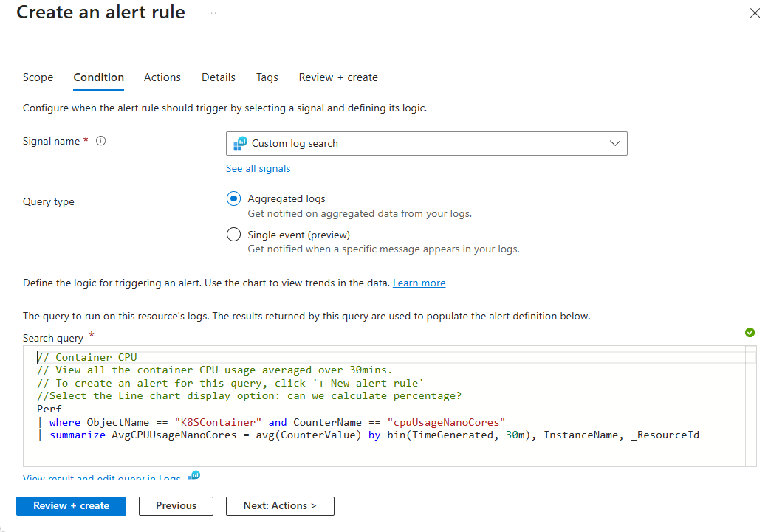Click the 'Get notified when a specific message' description
Viewport: 768px width, 532px height.
383,249
